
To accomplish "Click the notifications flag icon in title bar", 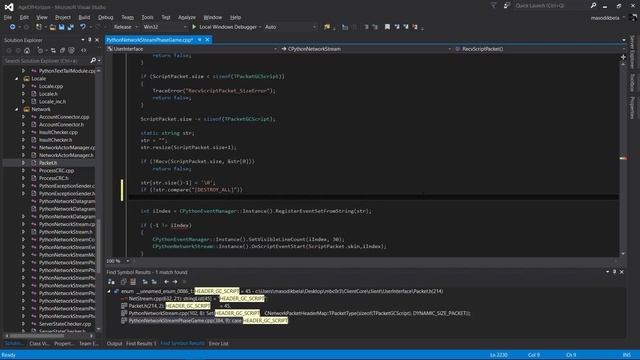I will click(x=493, y=5).
